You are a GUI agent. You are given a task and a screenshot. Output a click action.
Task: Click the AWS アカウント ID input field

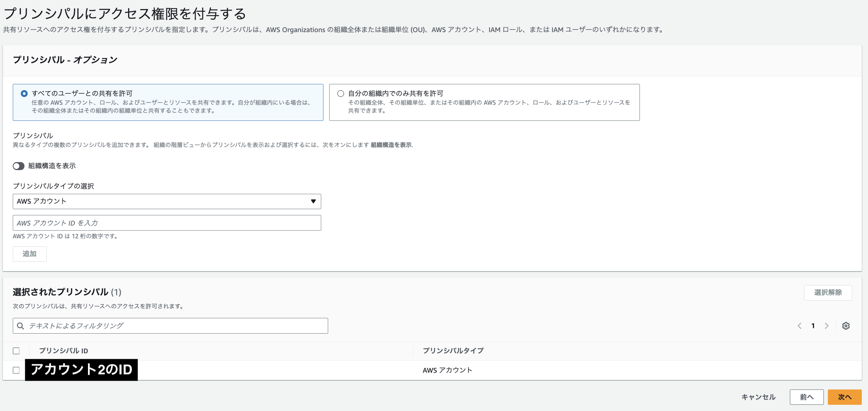[167, 223]
